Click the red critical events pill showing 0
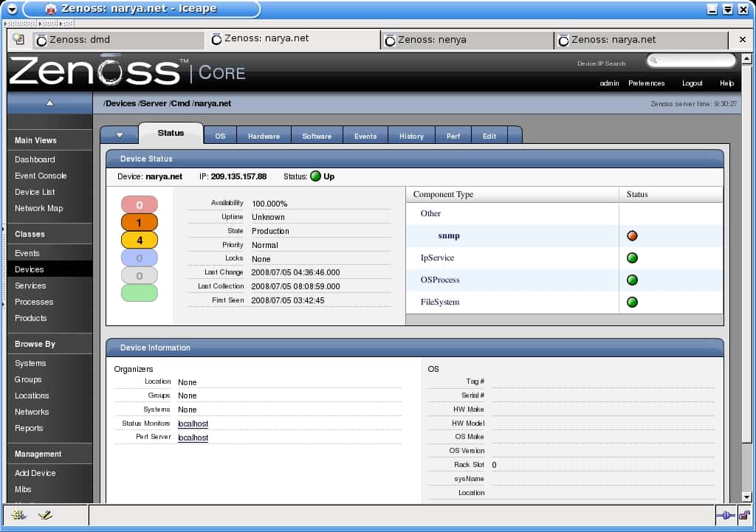This screenshot has height=532, width=756. point(140,205)
